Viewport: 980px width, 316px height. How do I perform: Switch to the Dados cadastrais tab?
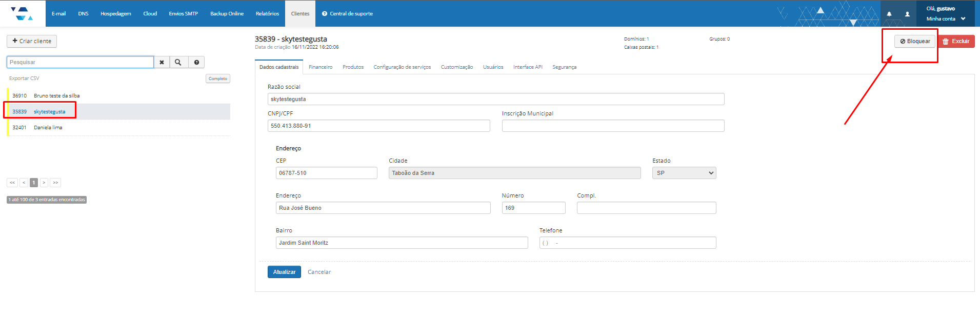(279, 67)
